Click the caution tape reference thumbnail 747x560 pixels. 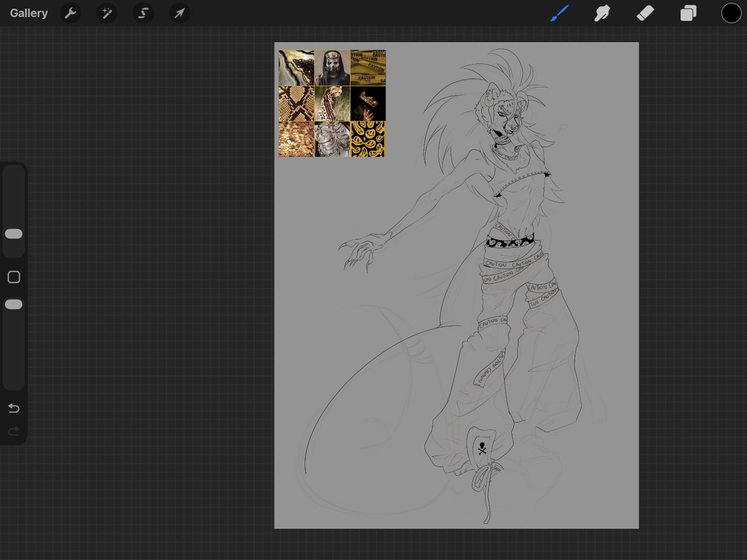[x=368, y=68]
